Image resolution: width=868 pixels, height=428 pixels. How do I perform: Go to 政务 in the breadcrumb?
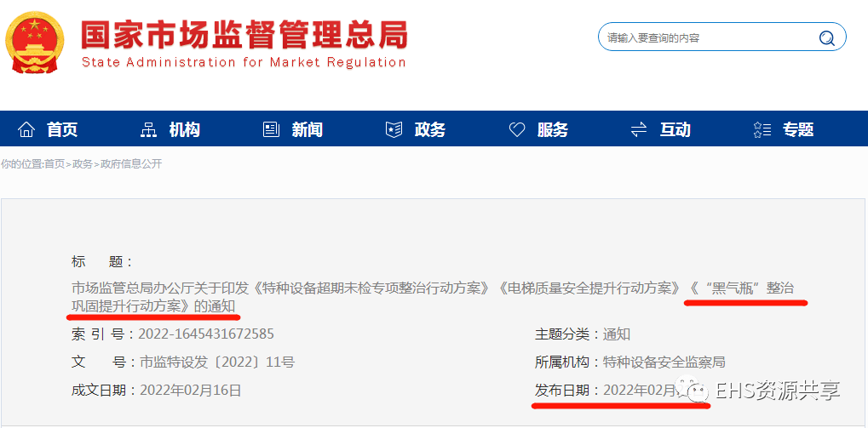click(83, 164)
